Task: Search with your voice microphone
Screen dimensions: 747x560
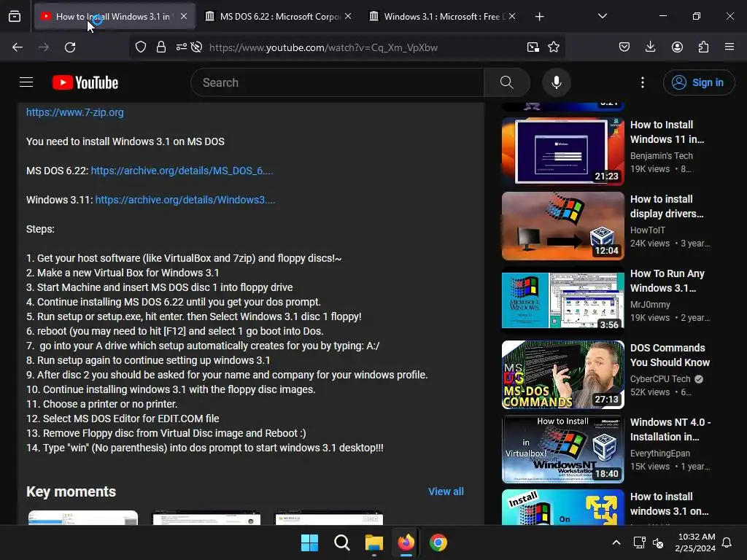Action: [556, 82]
